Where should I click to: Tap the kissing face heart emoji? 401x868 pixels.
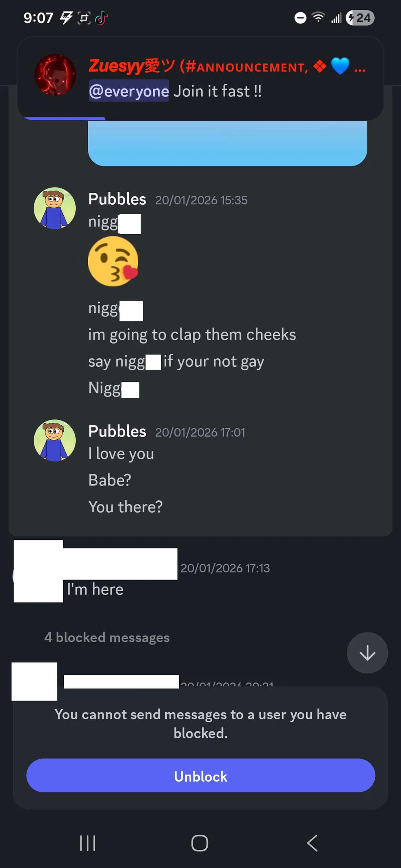tap(113, 261)
